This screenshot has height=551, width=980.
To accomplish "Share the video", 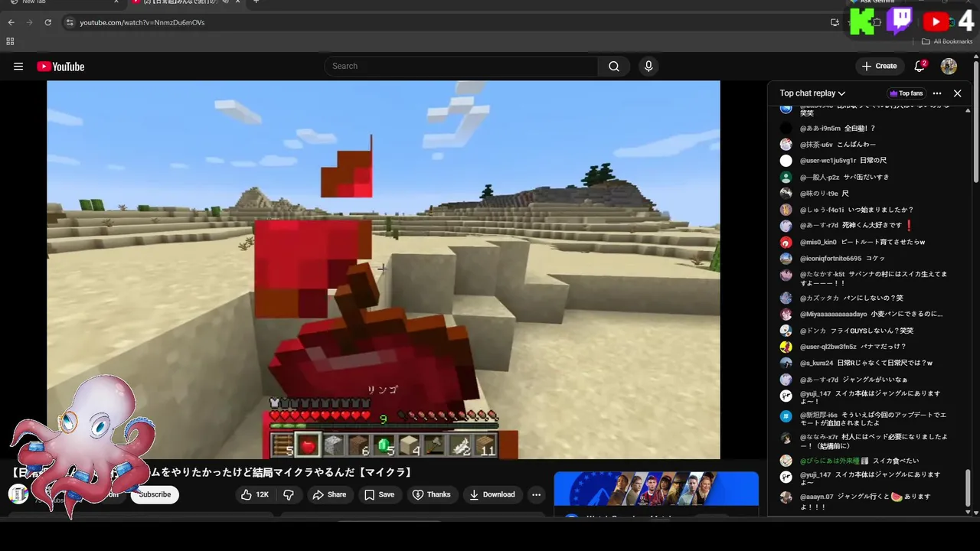I will tap(329, 494).
